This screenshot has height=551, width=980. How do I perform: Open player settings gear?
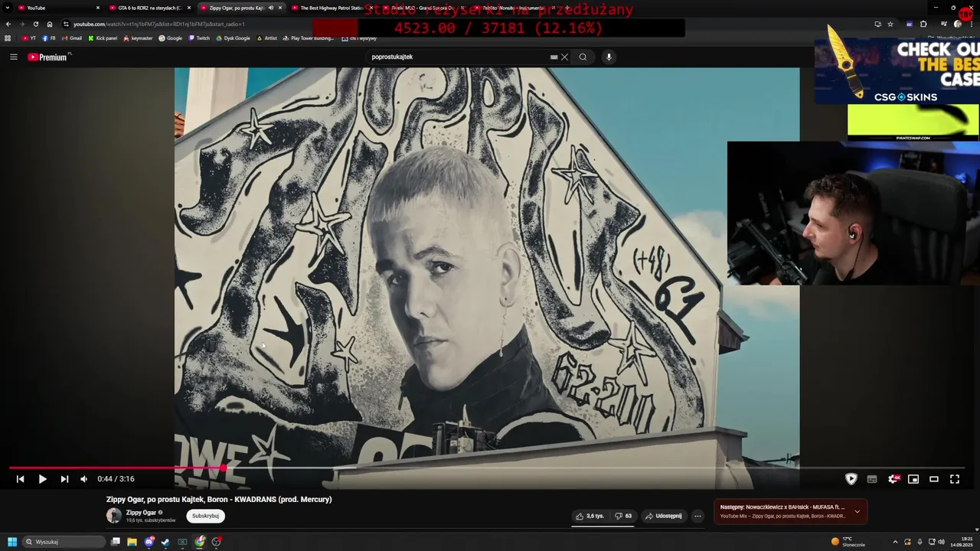[x=893, y=479]
